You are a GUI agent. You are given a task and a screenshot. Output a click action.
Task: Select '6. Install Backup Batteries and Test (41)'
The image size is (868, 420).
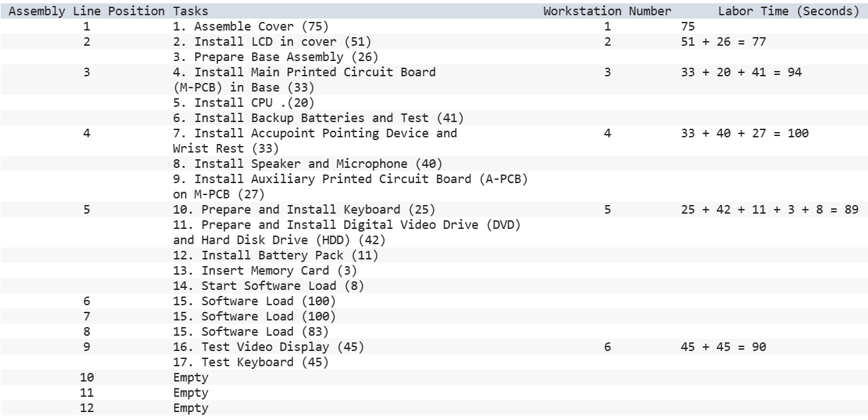click(317, 119)
